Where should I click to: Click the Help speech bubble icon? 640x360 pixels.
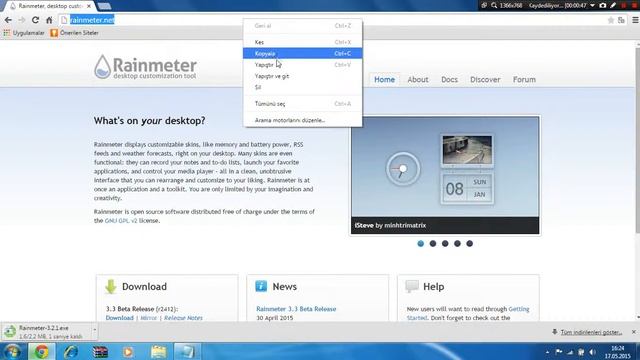[x=412, y=286]
